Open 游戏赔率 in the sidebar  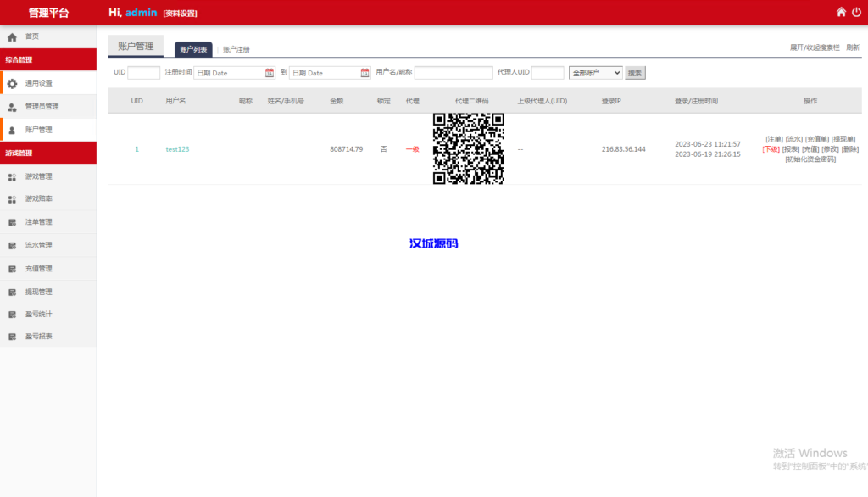coord(12,198)
